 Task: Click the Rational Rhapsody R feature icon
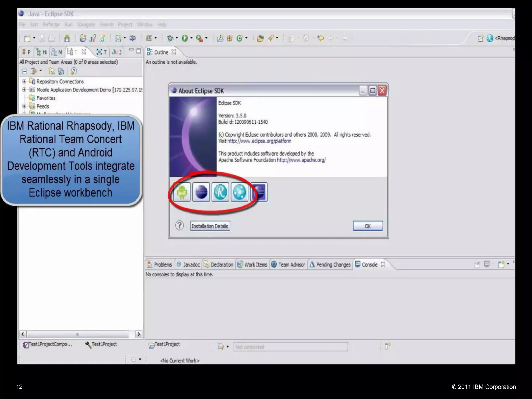click(220, 192)
